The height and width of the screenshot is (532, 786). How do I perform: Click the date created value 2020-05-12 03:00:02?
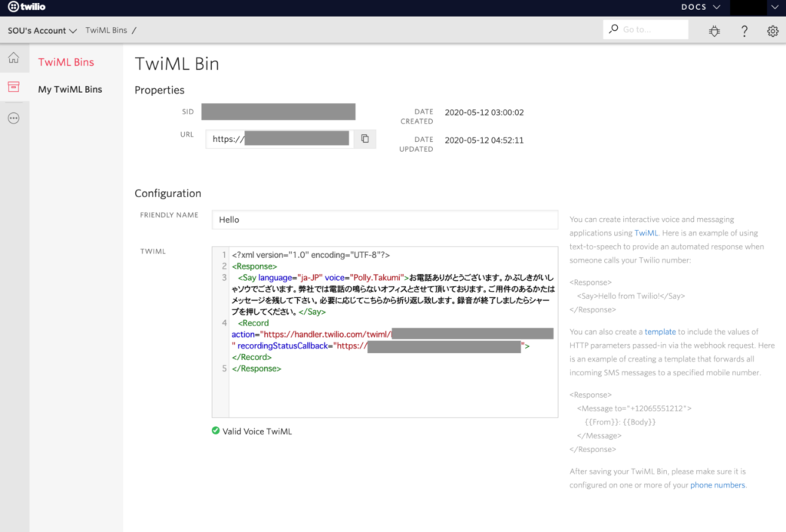pyautogui.click(x=484, y=112)
